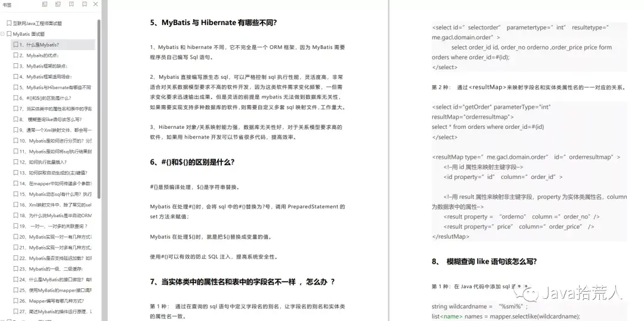Screen dimensions: 644x321
Task: Open bookmark 18、为什么说Mybatis是半自动ORM
Action: pyautogui.click(x=55, y=216)
